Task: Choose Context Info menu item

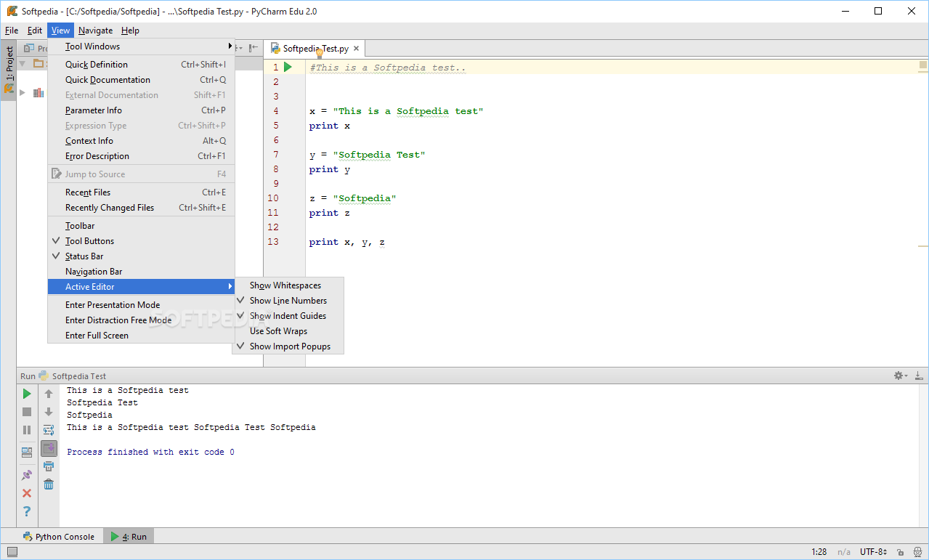Action: (141, 141)
